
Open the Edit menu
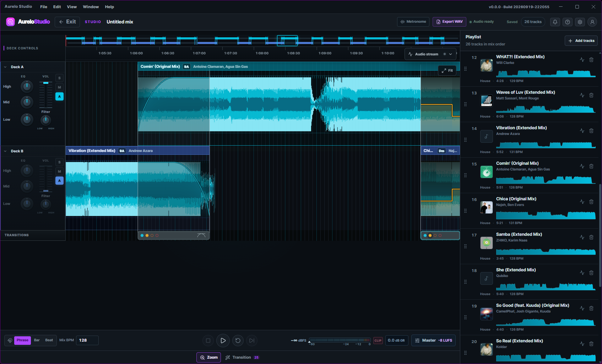tap(57, 7)
